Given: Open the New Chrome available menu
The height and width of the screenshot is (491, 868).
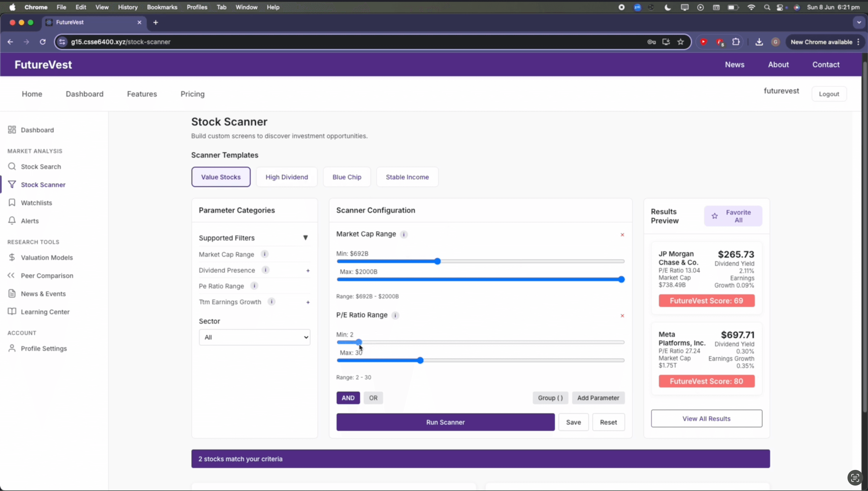Looking at the screenshot, I should [x=825, y=42].
